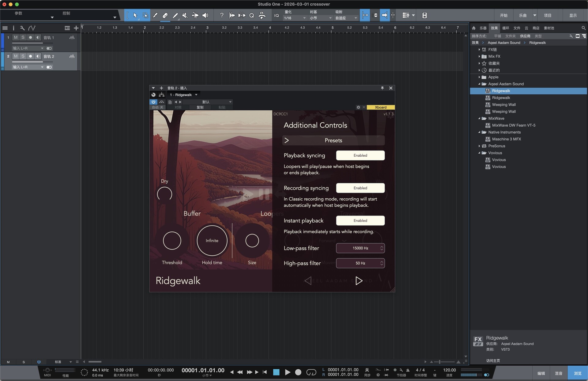Open the Ridgewalk plugin gear settings
Image resolution: width=588 pixels, height=381 pixels.
(x=358, y=107)
